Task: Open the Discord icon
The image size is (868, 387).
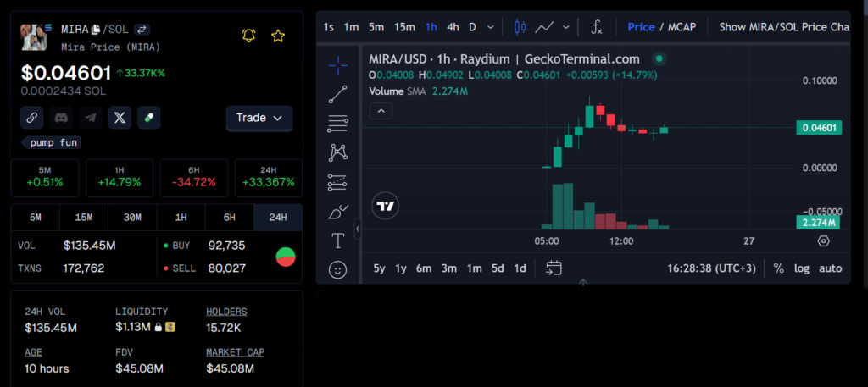Action: [61, 118]
